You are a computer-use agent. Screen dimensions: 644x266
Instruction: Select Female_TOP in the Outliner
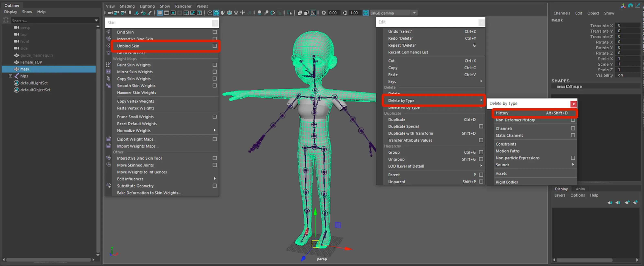(31, 62)
